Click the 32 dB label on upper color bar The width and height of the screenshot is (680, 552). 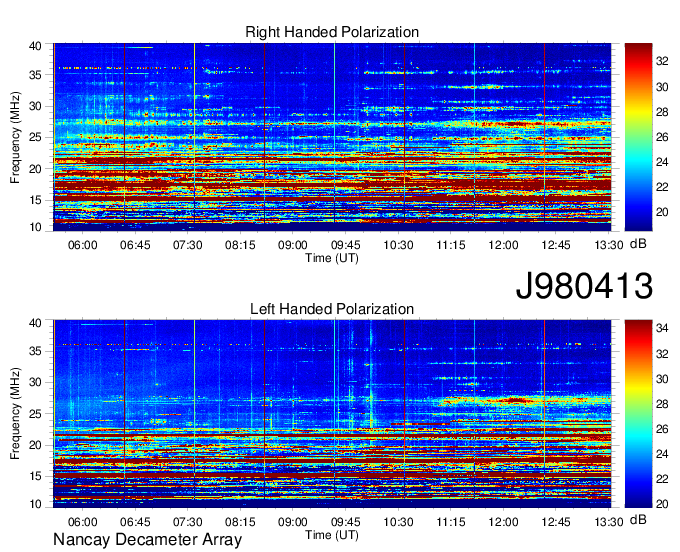[x=662, y=62]
